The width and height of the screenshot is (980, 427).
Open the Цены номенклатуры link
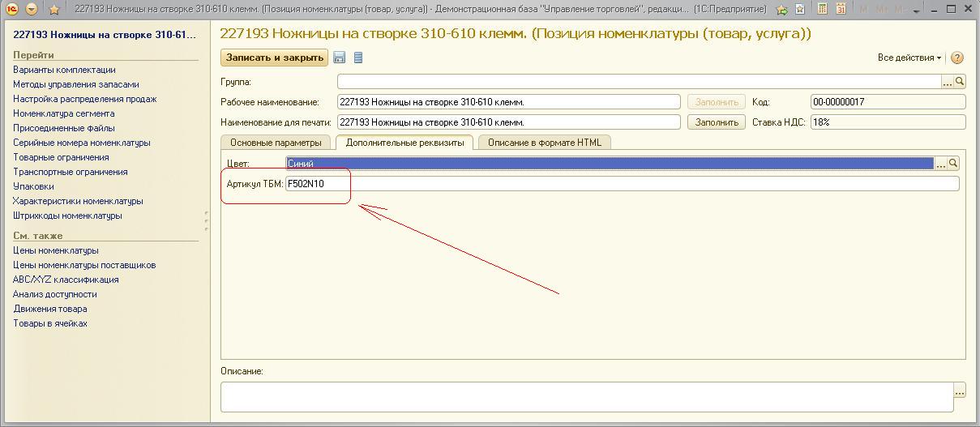56,250
